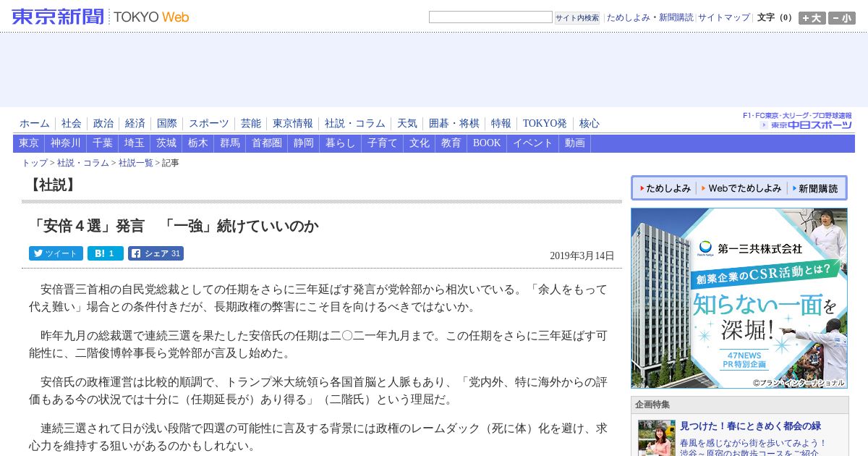Click the Hatena B! bookmark button

106,253
